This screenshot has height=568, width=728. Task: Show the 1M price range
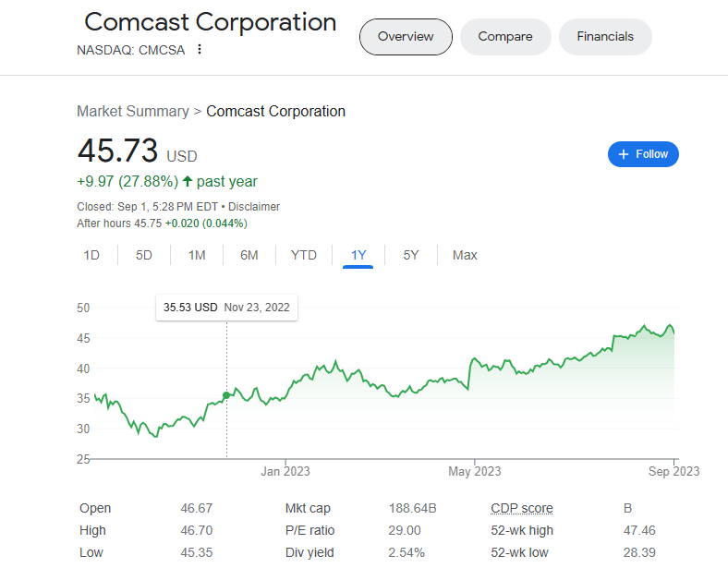(197, 255)
